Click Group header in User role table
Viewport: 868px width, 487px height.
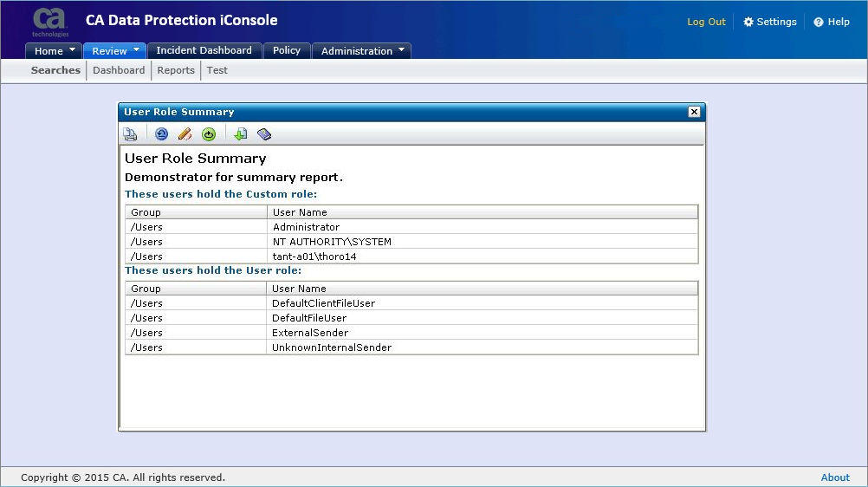pyautogui.click(x=197, y=289)
